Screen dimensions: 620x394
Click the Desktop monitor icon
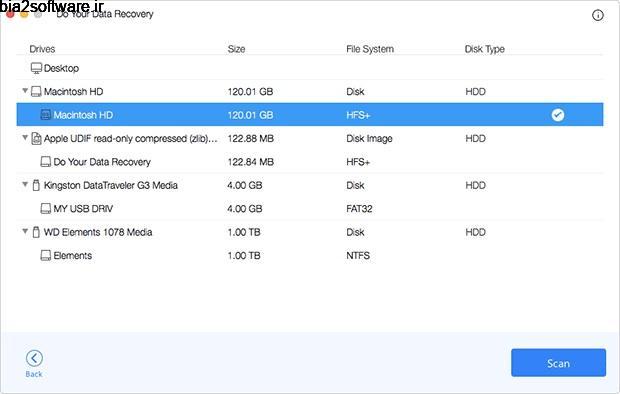pyautogui.click(x=36, y=68)
